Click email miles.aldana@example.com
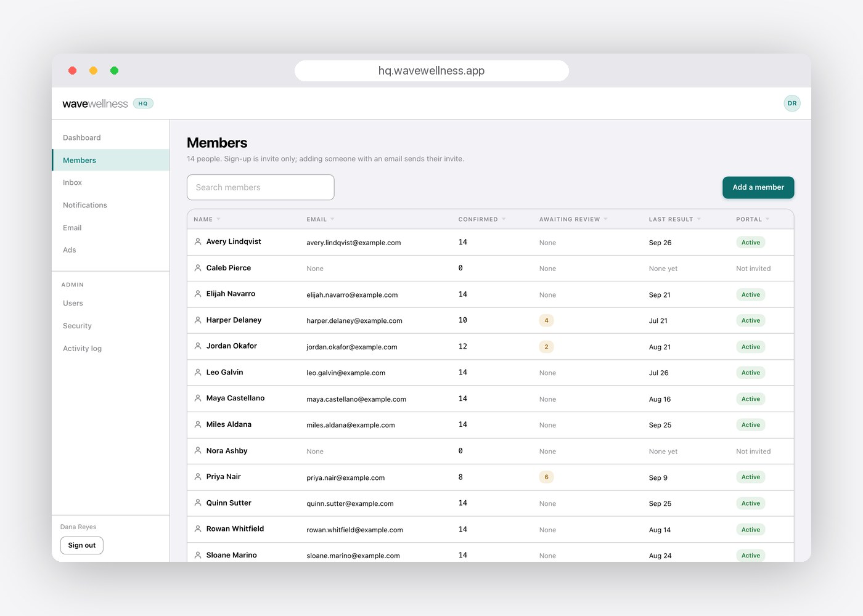Image resolution: width=863 pixels, height=616 pixels. [351, 425]
